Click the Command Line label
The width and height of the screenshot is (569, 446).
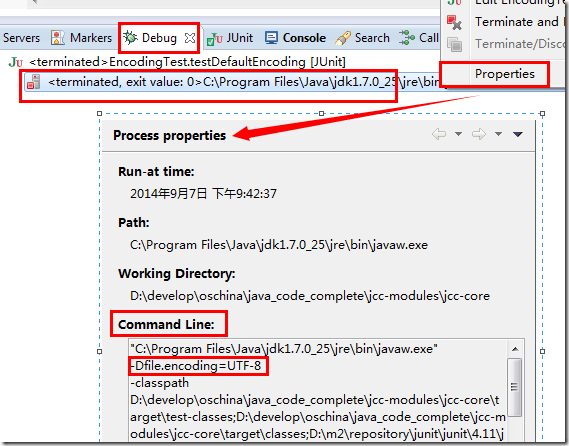pos(166,324)
